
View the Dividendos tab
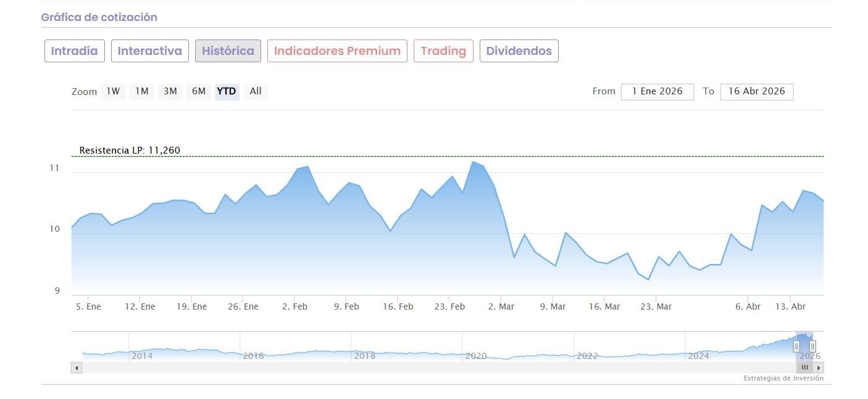(519, 51)
